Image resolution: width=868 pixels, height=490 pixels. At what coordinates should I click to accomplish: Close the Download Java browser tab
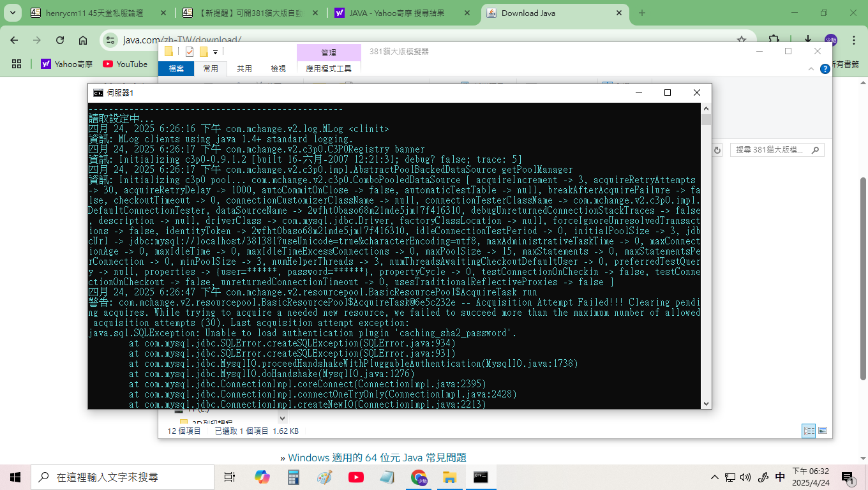618,13
